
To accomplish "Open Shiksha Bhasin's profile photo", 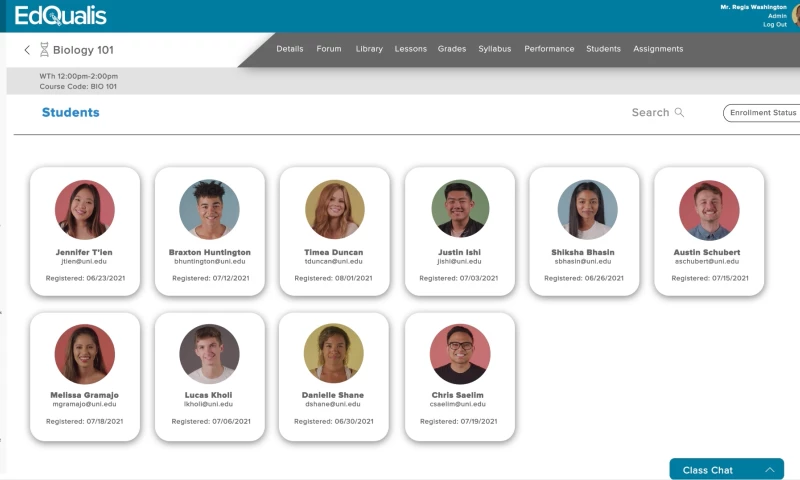I will coord(587,210).
